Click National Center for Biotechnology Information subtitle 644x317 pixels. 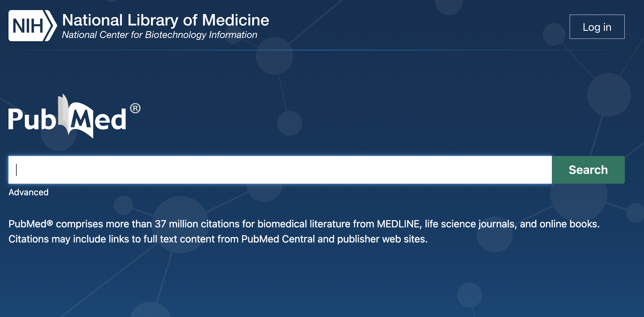coord(159,35)
